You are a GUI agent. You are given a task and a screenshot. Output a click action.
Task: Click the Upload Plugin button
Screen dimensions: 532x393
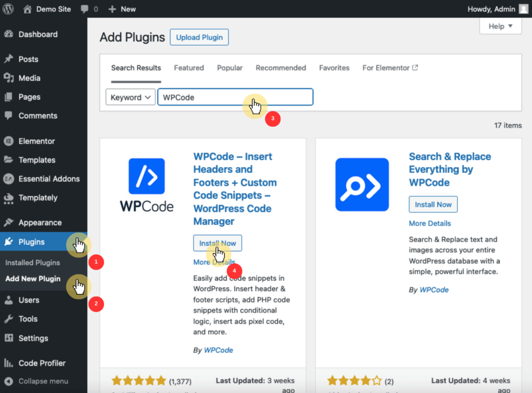[199, 37]
